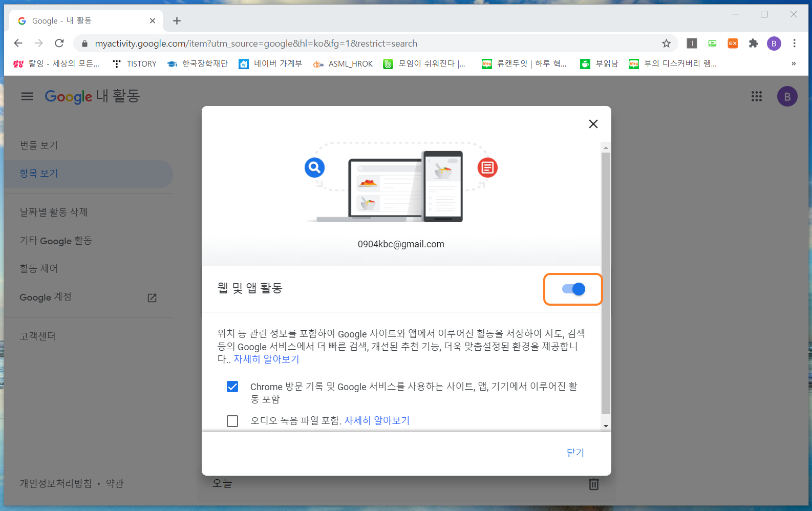Open 자세히 알아보기 link next to audio recordings
Image resolution: width=812 pixels, height=511 pixels.
pyautogui.click(x=377, y=420)
